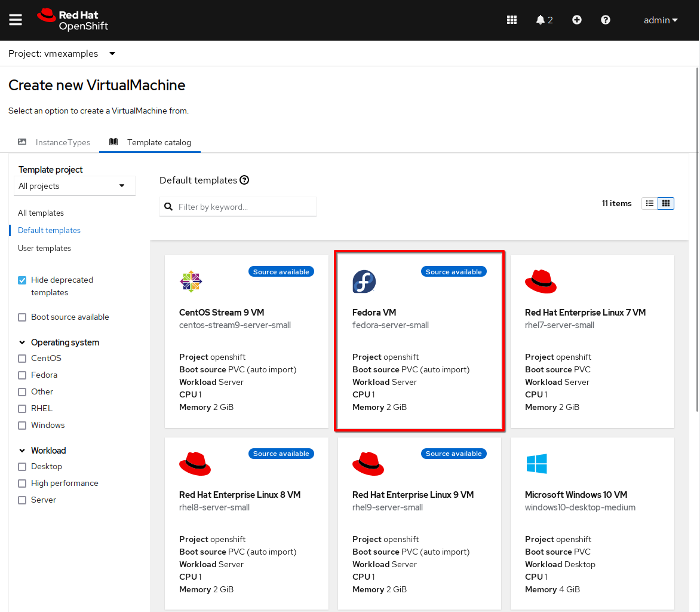Click the CentOS logo icon
Image resolution: width=700 pixels, height=612 pixels.
pos(191,281)
